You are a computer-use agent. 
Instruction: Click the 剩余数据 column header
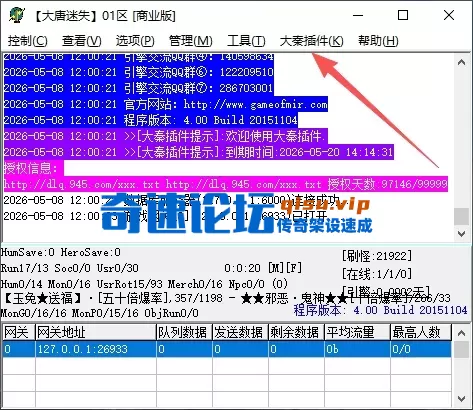[x=296, y=332]
